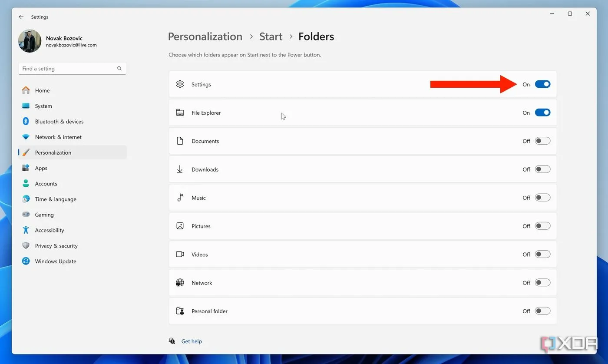
Task: Click the Accessibility label in sidebar
Action: [x=50, y=230]
